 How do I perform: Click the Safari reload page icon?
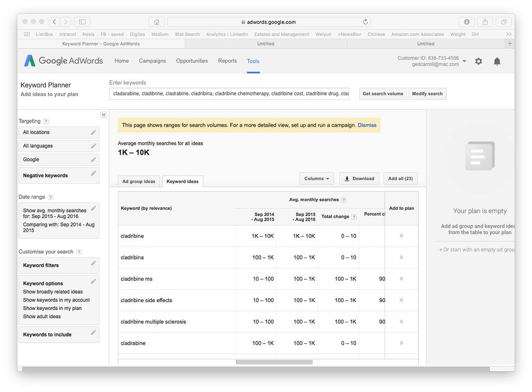[x=366, y=22]
